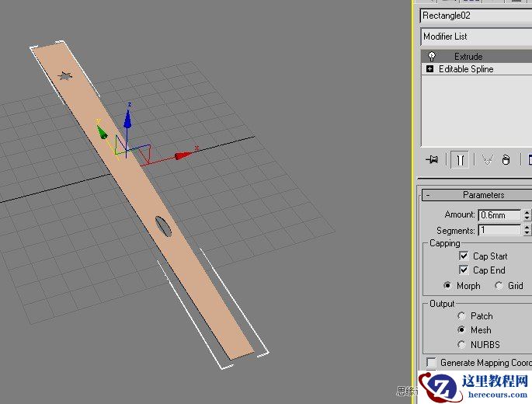Click the Rectangle02 object name field
The width and height of the screenshot is (532, 404).
click(476, 16)
